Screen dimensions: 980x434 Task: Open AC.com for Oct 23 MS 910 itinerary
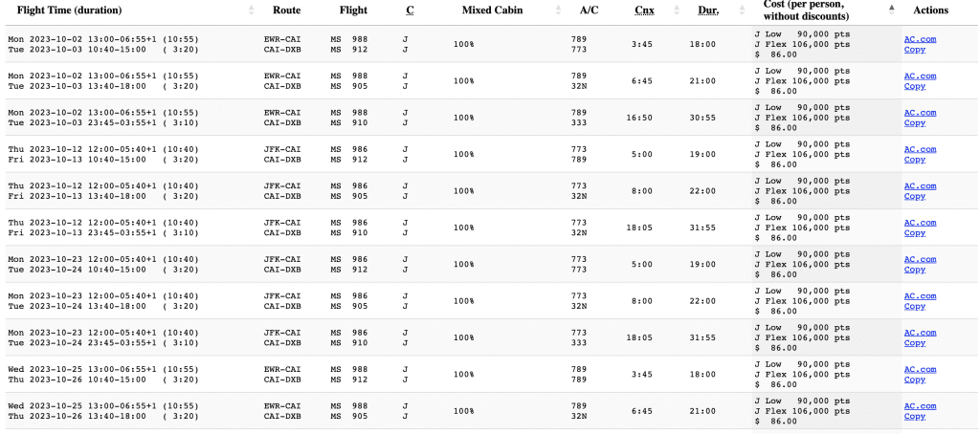coord(920,333)
